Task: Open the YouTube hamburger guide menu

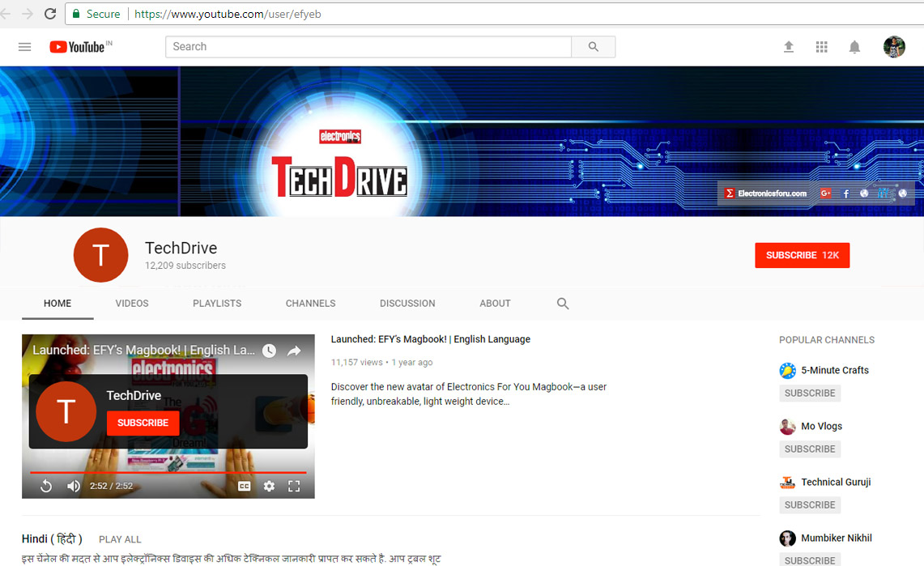Action: [x=25, y=46]
